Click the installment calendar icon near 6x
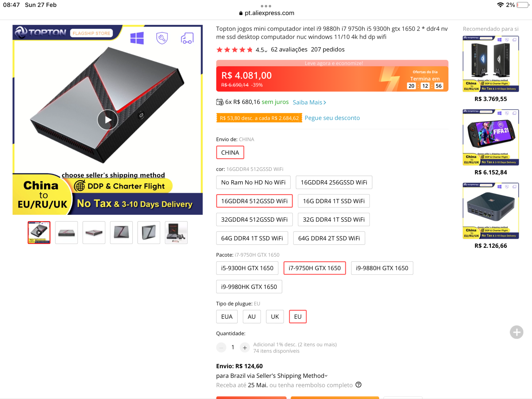The image size is (532, 399). pos(220,102)
